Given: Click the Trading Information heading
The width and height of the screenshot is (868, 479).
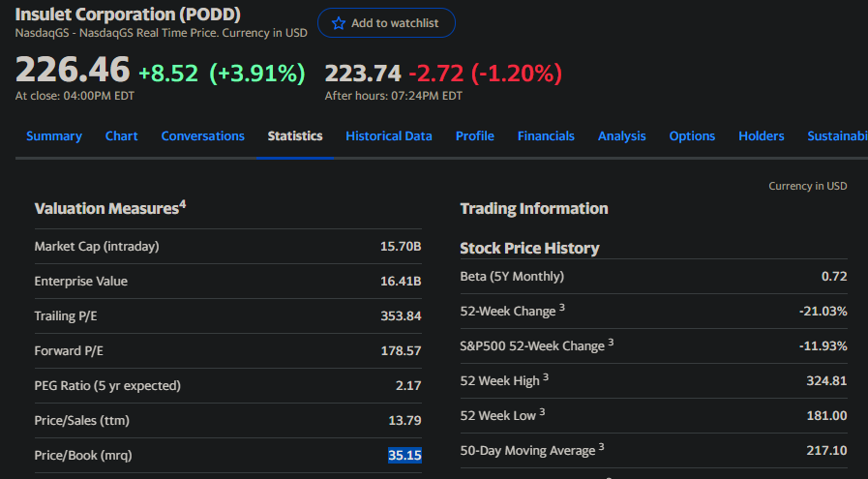Looking at the screenshot, I should tap(534, 208).
